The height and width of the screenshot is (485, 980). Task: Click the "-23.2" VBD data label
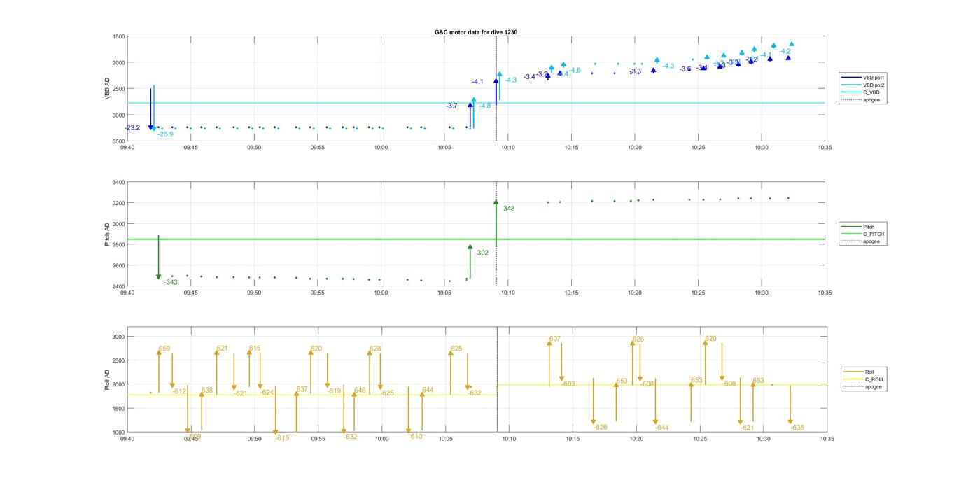tap(132, 128)
